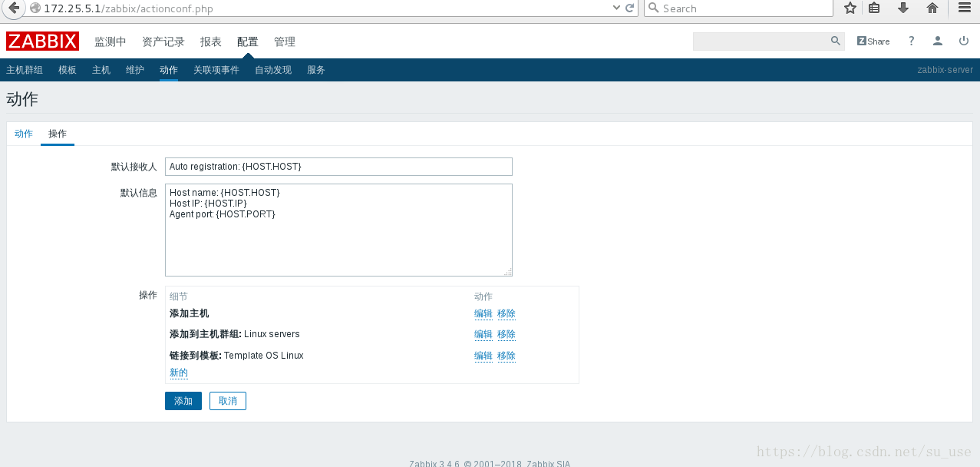
Task: Remove the 添加主机 operation
Action: pyautogui.click(x=506, y=313)
